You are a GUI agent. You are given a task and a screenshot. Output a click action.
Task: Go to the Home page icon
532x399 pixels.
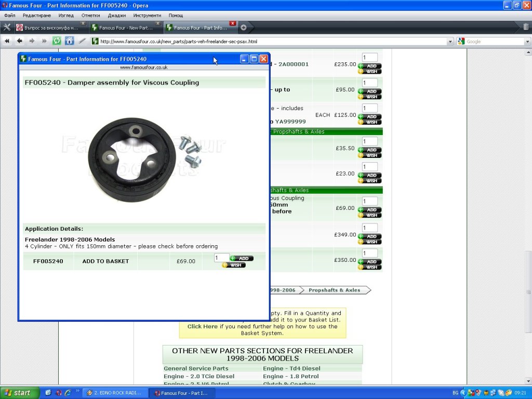click(69, 41)
